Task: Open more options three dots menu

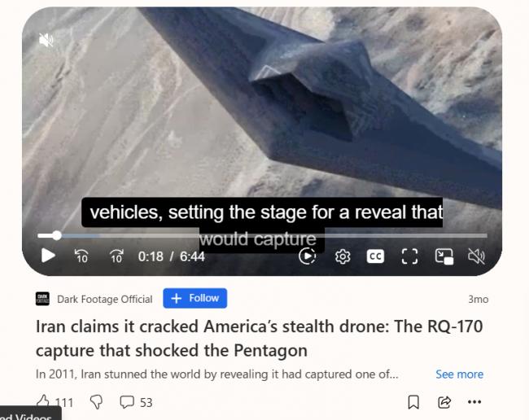Action: (474, 402)
